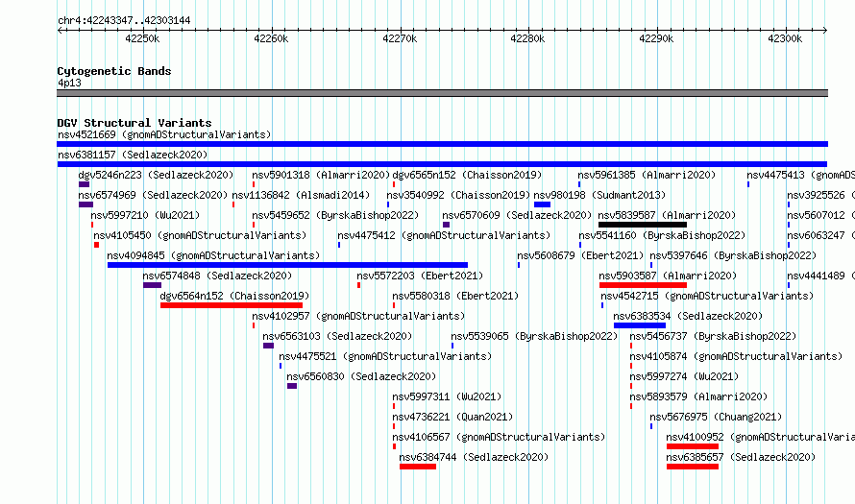Click nsv4475521 gnomADStructuralVariants label
The width and height of the screenshot is (855, 504).
point(385,356)
